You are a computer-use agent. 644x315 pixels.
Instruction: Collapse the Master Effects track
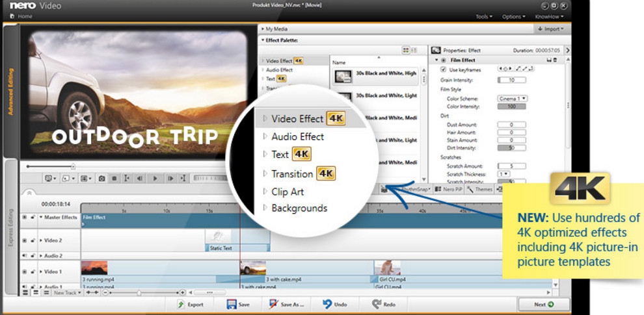(41, 218)
